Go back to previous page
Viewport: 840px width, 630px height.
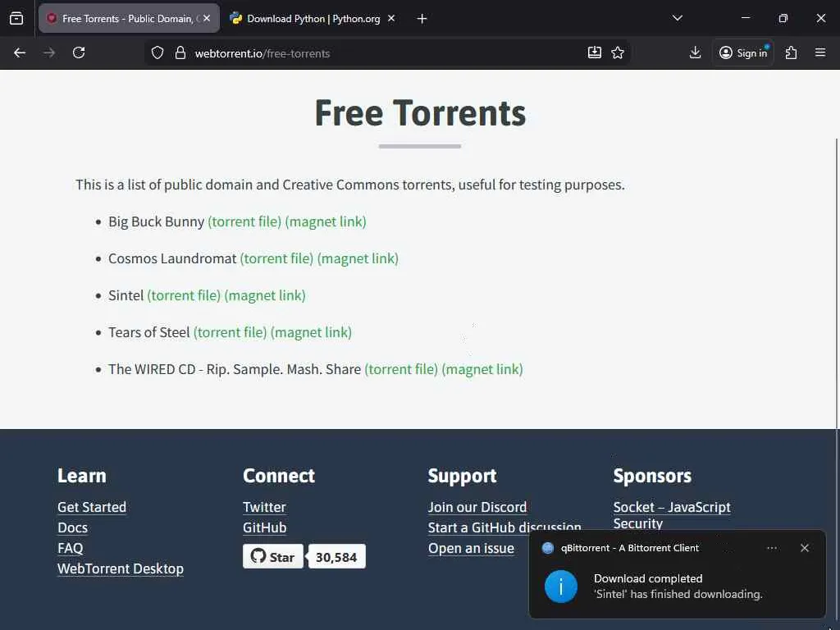(20, 52)
